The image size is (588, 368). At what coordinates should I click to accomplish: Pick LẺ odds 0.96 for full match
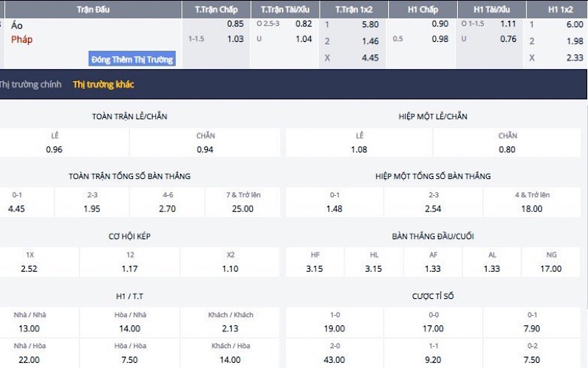click(54, 149)
